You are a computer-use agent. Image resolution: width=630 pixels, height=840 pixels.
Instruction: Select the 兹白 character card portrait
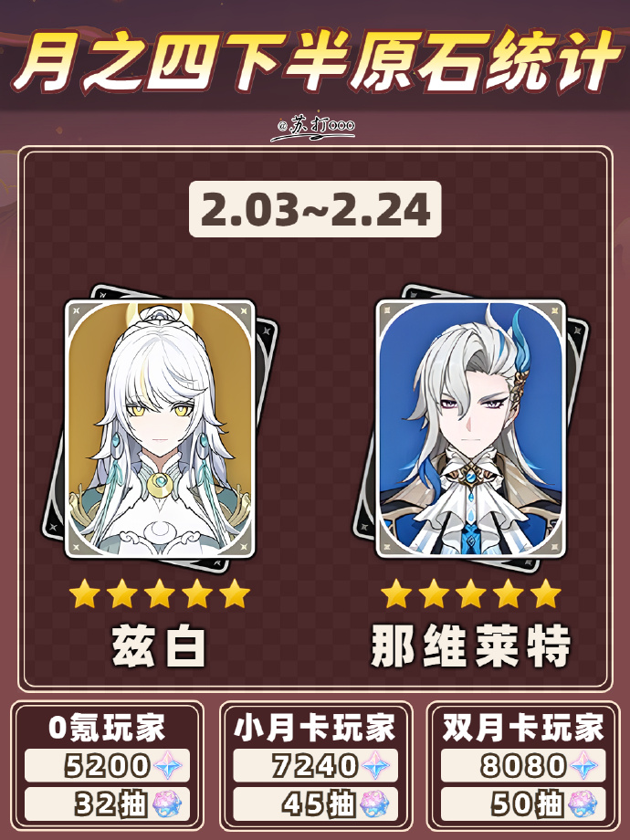click(160, 428)
